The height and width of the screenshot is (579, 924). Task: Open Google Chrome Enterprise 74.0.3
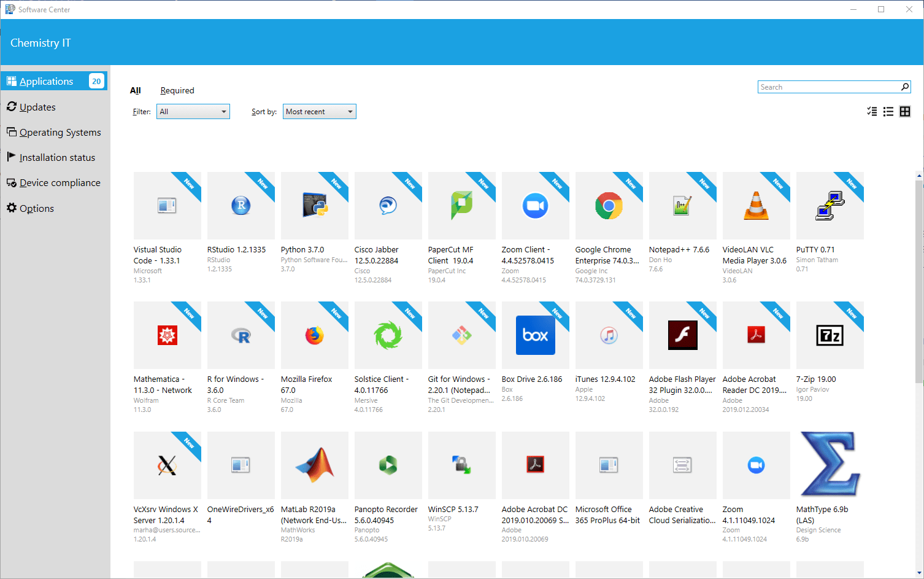coord(609,206)
